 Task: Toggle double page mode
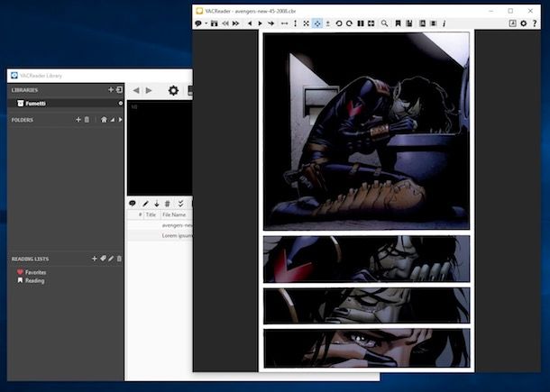(x=361, y=23)
